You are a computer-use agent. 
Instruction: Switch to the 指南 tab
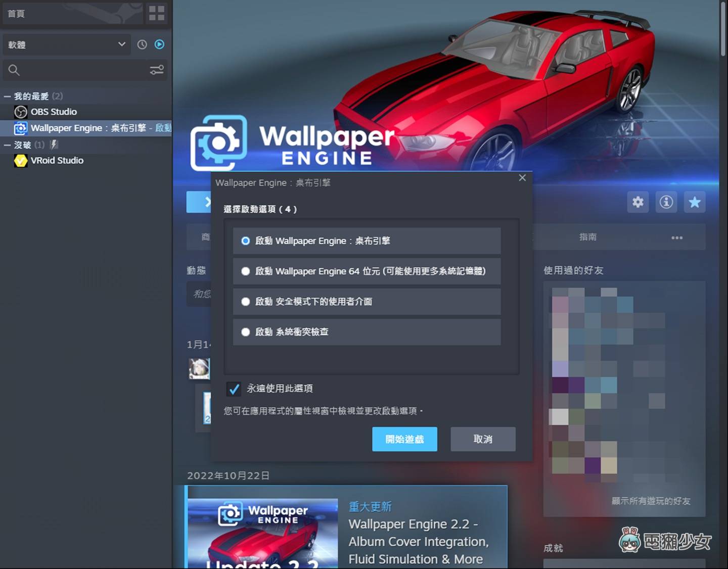click(588, 237)
